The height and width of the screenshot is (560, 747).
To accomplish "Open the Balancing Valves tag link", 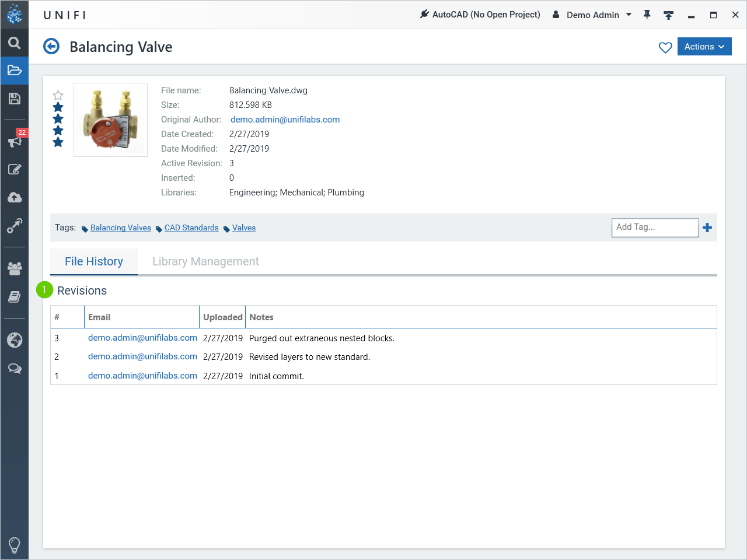I will coord(121,228).
